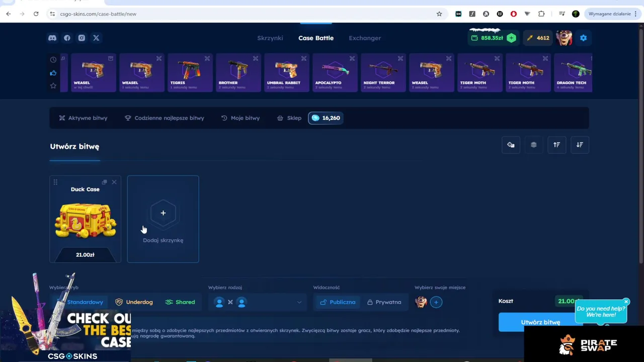Click the Duck Case drag handle
Viewport: 644px width, 362px height.
[55, 182]
